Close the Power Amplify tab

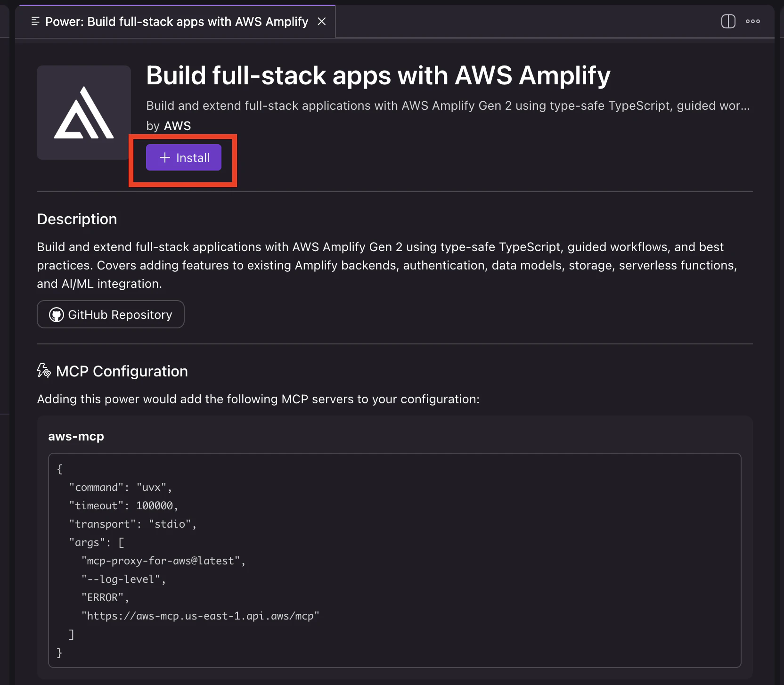[x=322, y=22]
